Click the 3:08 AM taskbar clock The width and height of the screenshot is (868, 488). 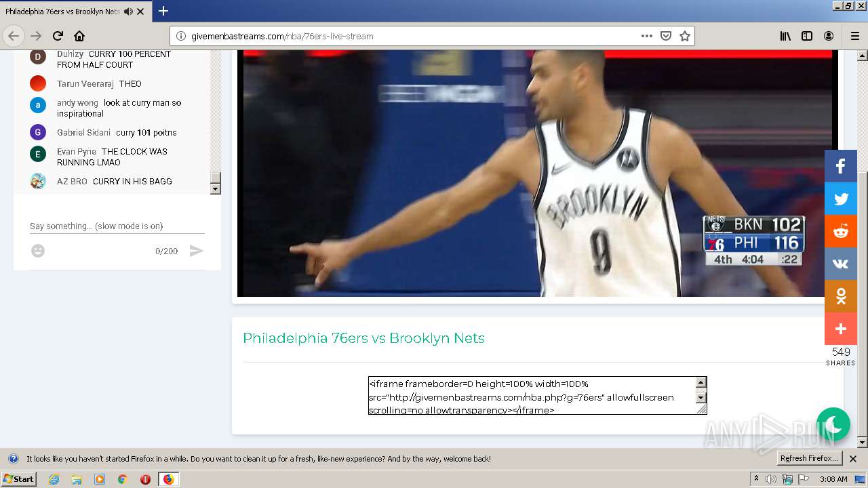(x=833, y=479)
